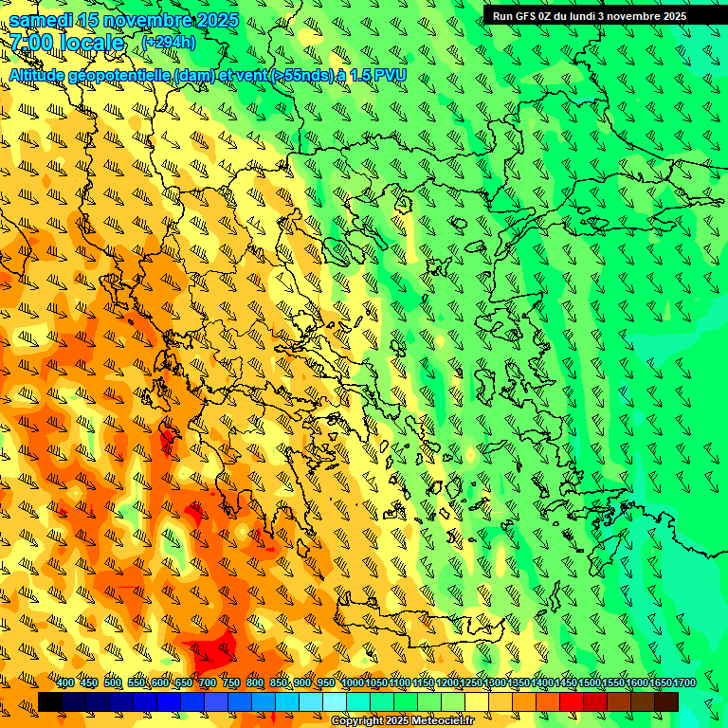Click the '1450' legend label

pos(565,683)
